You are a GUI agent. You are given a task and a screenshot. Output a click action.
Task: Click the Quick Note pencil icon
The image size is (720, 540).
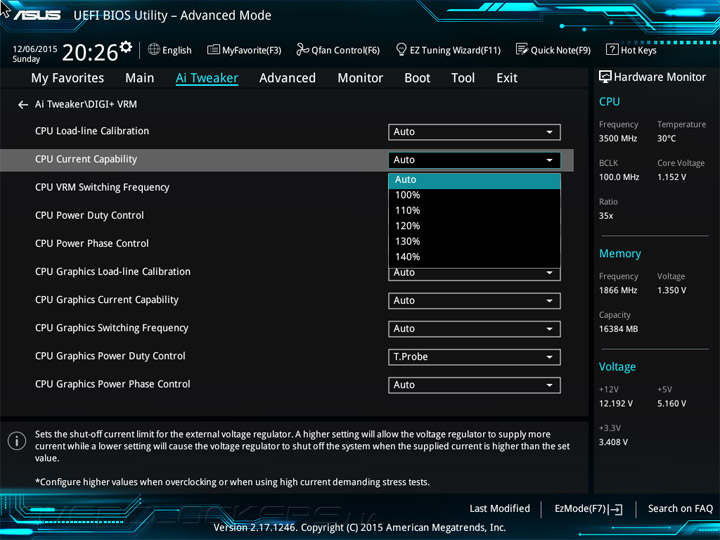522,49
